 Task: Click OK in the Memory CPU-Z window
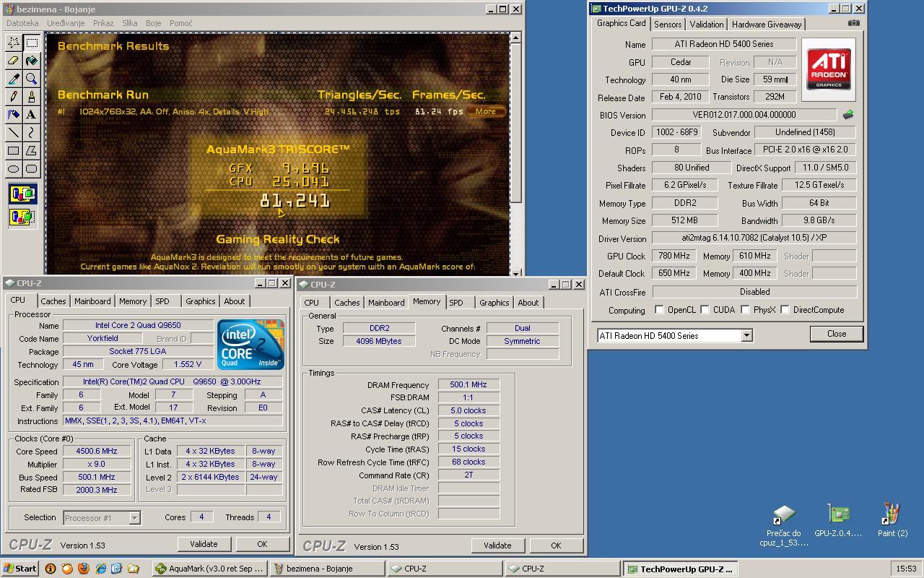coord(555,545)
